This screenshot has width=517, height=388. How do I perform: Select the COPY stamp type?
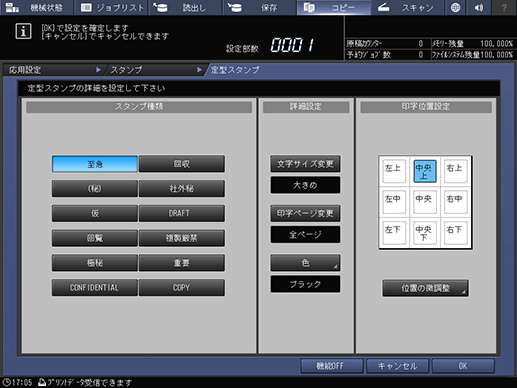click(182, 287)
